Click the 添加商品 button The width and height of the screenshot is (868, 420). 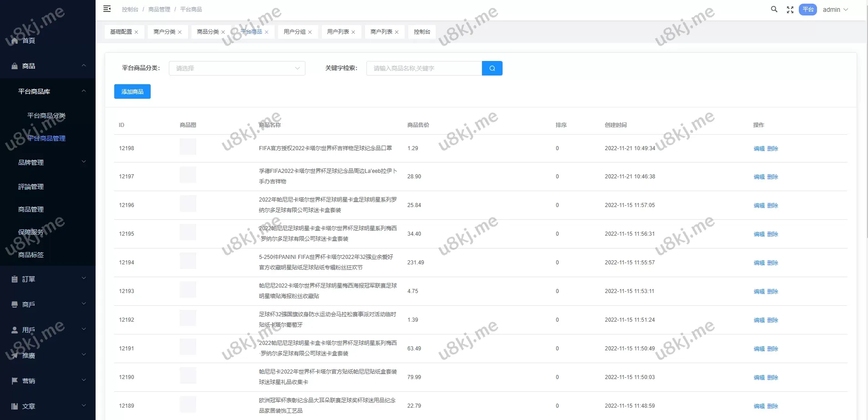click(132, 92)
